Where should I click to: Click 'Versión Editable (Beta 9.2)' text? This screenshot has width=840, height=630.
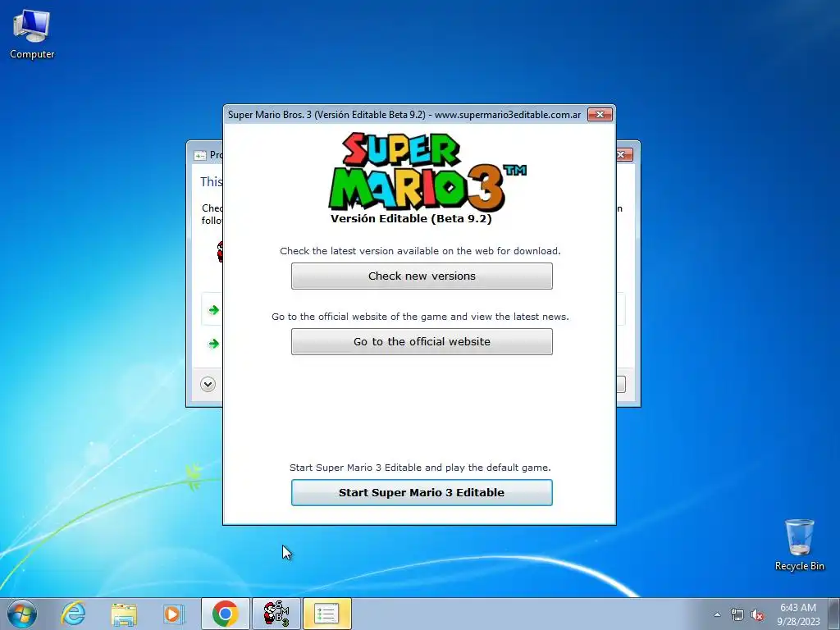click(411, 218)
